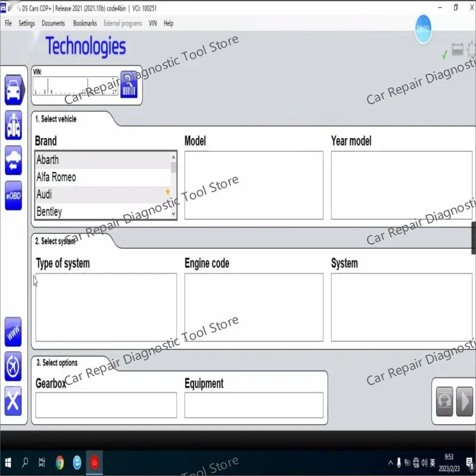Click the round blue logo badge
Viewport: 476px width, 476px height.
pyautogui.click(x=423, y=29)
